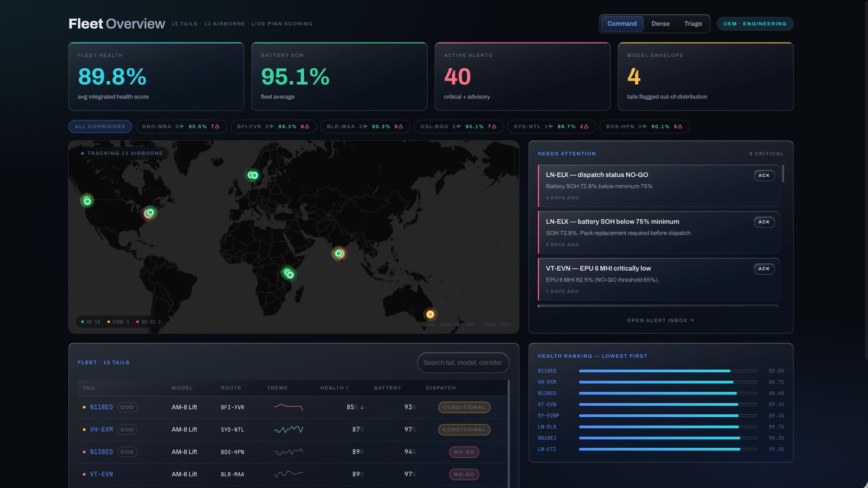Acknowledge the LN-ELX dispatch NO-GO alert
The height and width of the screenshot is (488, 868).
tap(764, 175)
